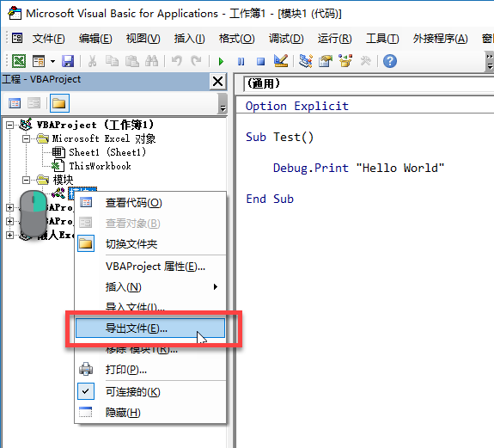Open the 调试(D) menu

(x=286, y=39)
